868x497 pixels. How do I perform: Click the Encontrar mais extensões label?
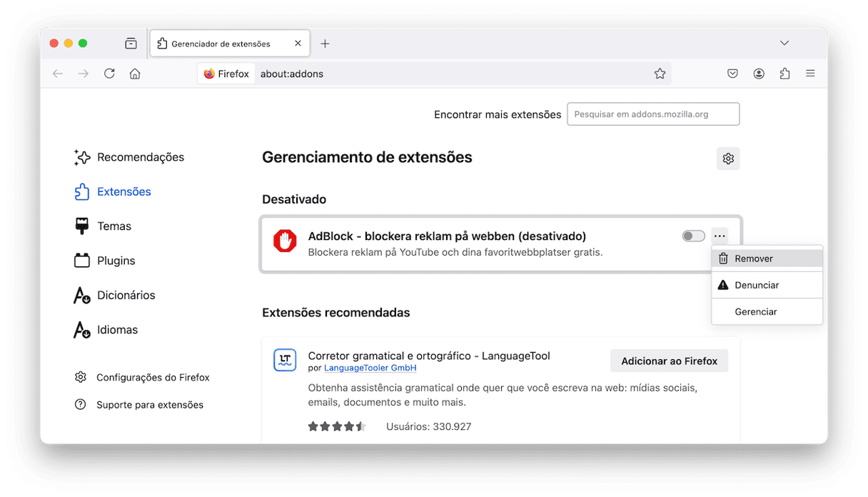[x=498, y=114]
